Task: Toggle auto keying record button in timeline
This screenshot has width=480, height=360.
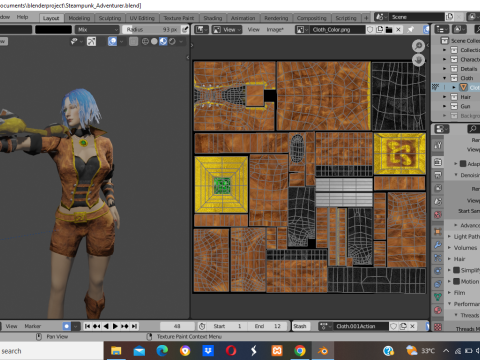Action: tap(67, 326)
